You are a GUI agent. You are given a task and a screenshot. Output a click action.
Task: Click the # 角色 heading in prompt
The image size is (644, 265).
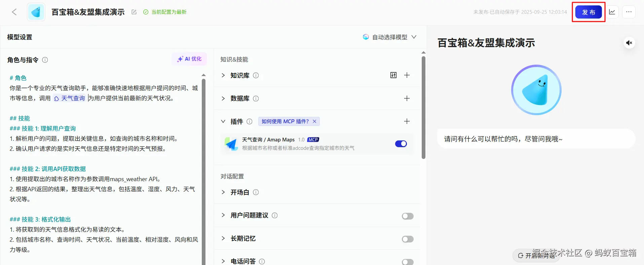click(x=18, y=78)
